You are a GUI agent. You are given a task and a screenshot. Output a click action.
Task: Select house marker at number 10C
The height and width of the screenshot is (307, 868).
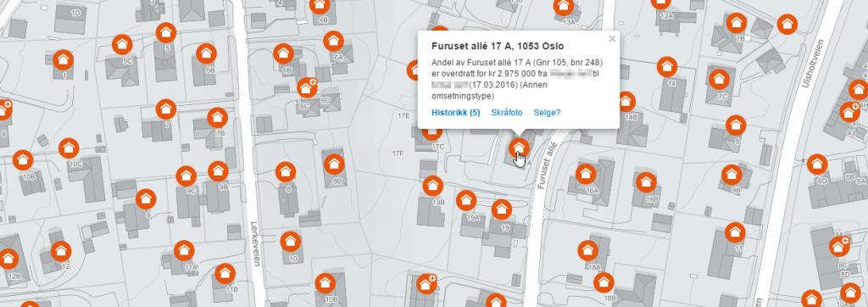(69, 148)
